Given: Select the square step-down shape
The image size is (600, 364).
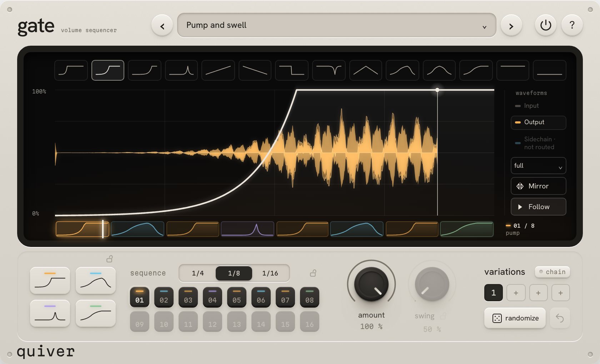Looking at the screenshot, I should click(292, 70).
